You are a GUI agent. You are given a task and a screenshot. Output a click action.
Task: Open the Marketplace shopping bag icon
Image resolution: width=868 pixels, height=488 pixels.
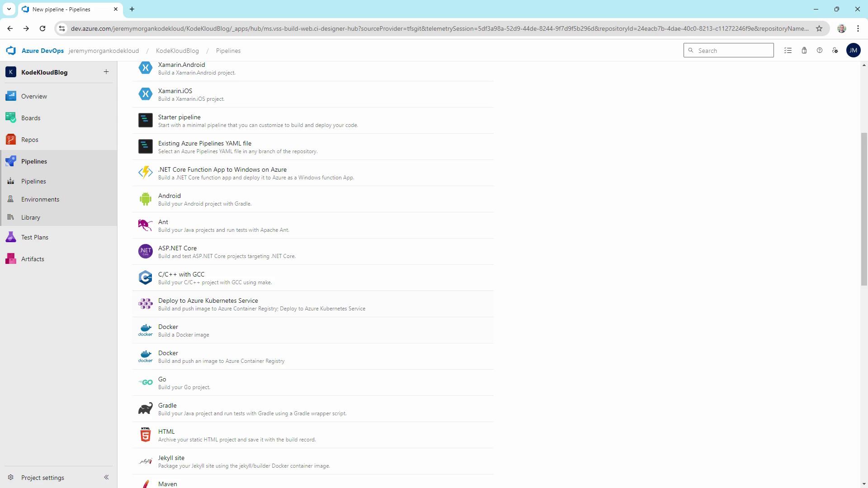(x=804, y=51)
